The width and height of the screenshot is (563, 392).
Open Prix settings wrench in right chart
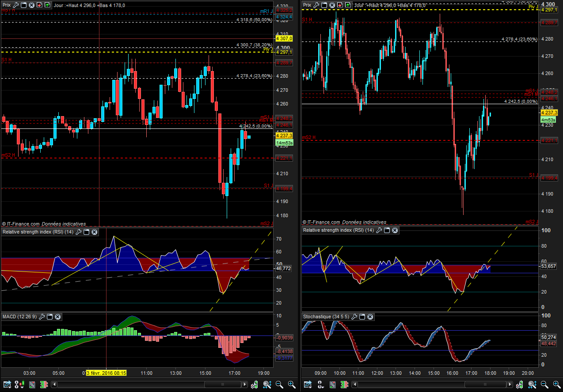pyautogui.click(x=316, y=5)
